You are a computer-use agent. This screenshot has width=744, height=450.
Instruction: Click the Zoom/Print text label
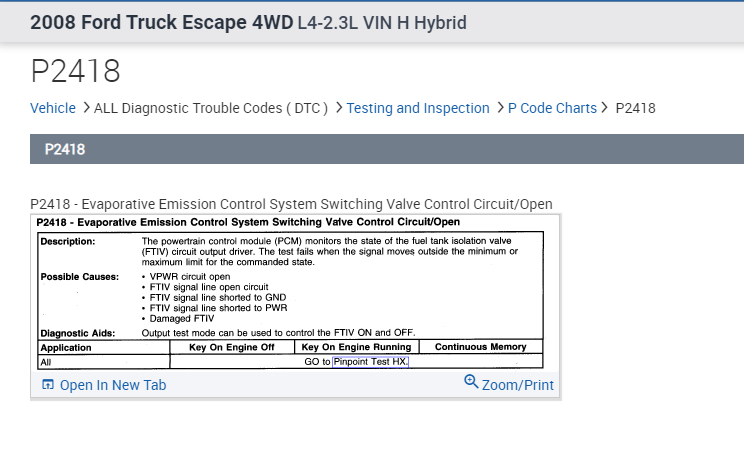[517, 385]
